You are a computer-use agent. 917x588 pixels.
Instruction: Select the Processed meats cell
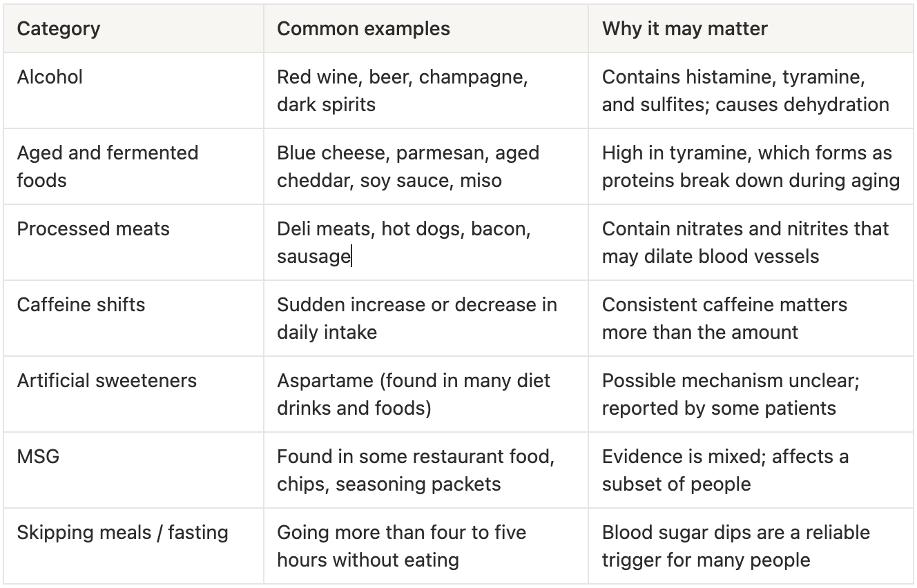133,242
